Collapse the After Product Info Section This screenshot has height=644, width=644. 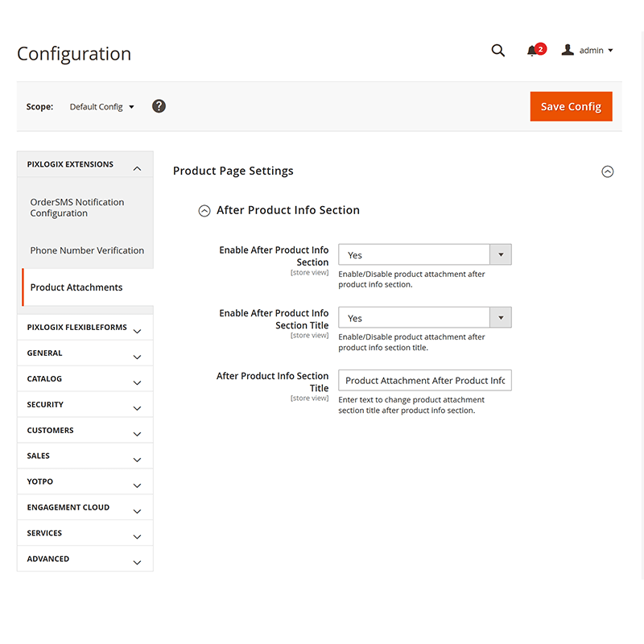(x=204, y=211)
